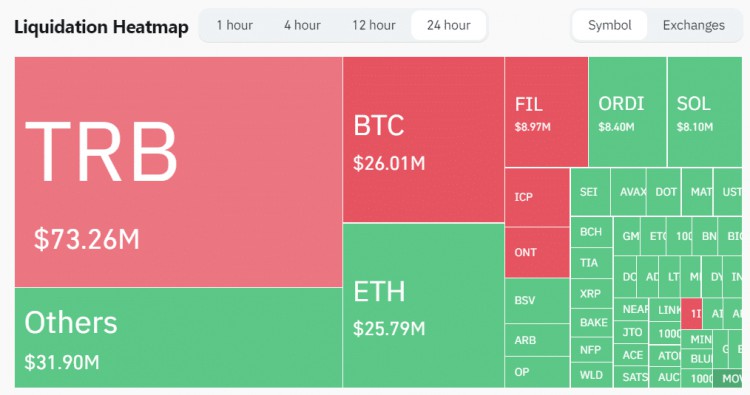Click the red ICP tile
This screenshot has width=750, height=395.
pos(537,197)
